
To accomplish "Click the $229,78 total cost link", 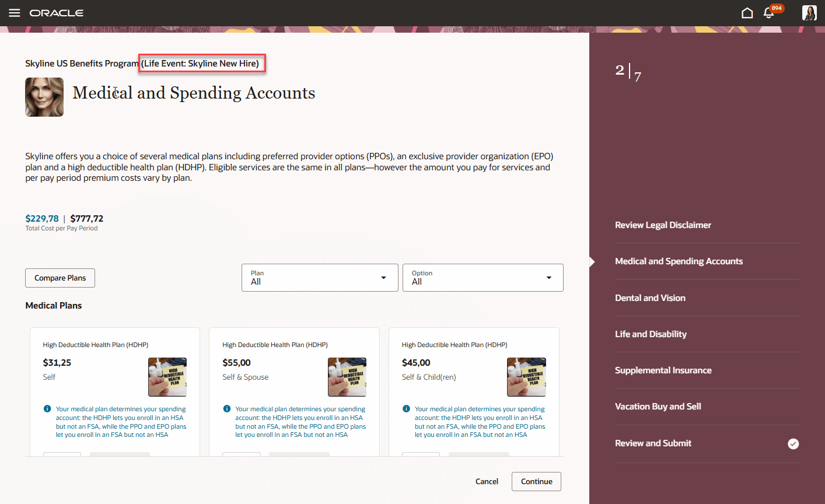I will [x=41, y=218].
